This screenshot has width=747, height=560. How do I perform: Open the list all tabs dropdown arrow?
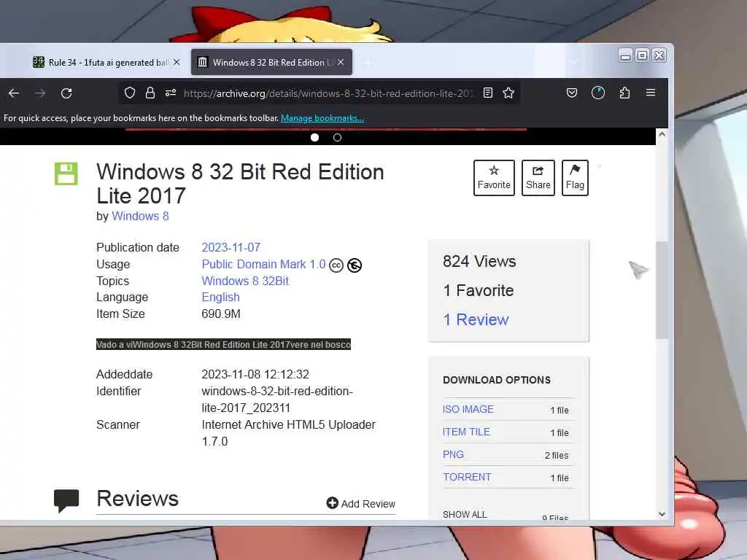pyautogui.click(x=574, y=62)
